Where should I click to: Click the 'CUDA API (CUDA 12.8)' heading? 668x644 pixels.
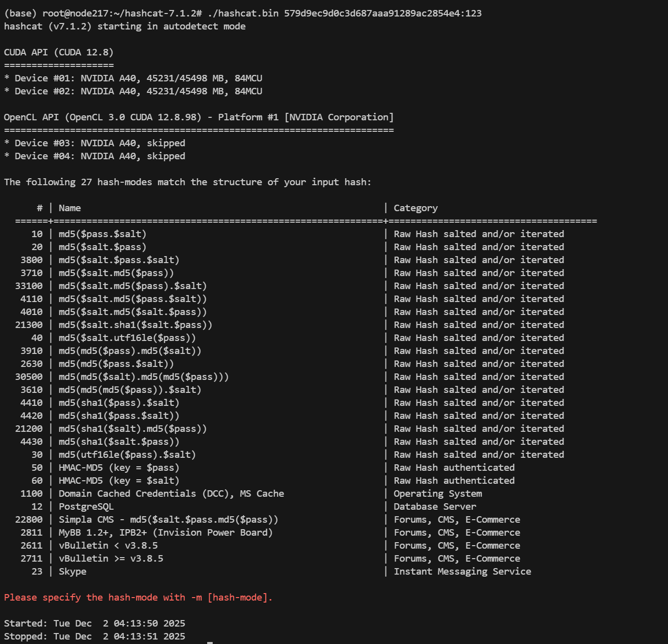pos(58,52)
